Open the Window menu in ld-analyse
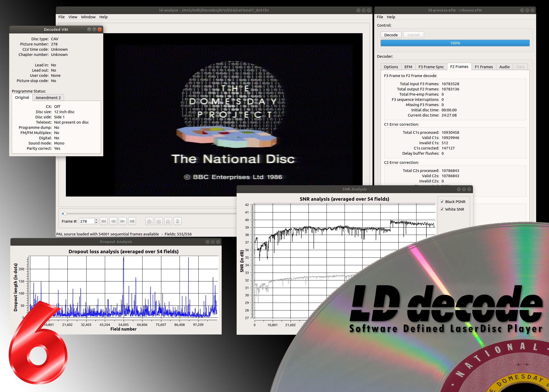 click(88, 17)
